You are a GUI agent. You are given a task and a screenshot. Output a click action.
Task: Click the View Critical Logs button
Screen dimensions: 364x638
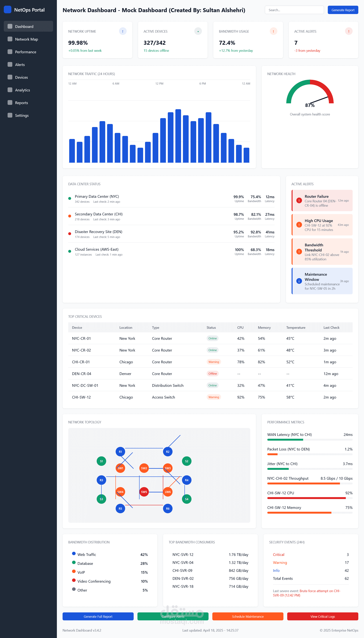click(x=322, y=617)
